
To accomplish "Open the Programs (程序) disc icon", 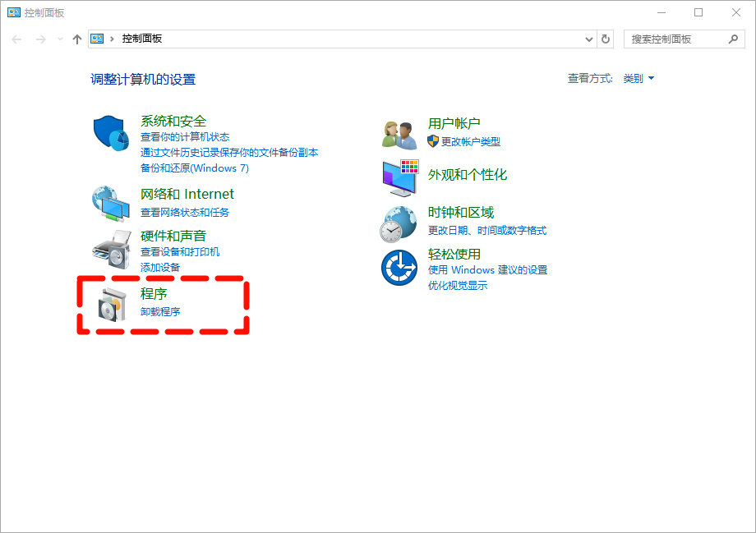I will pyautogui.click(x=112, y=305).
